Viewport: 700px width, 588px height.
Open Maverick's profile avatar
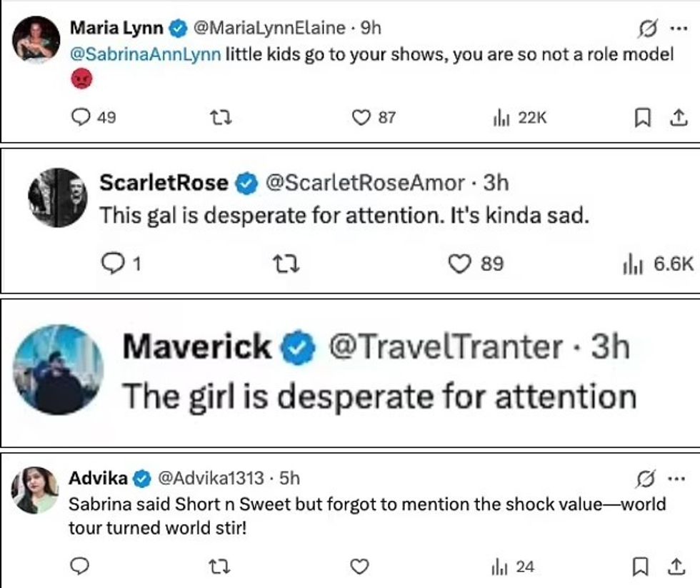[x=59, y=369]
